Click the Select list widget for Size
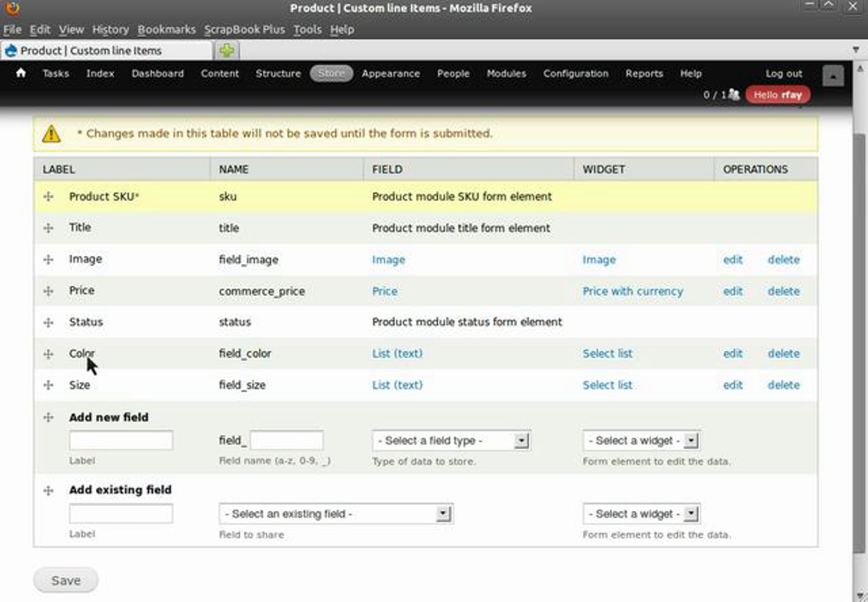Screen dimensions: 868x602 point(607,385)
